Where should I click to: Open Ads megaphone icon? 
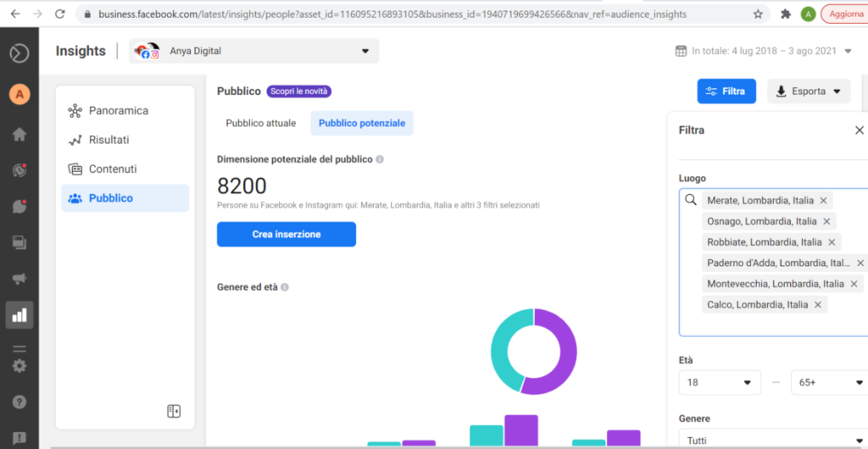tap(19, 280)
